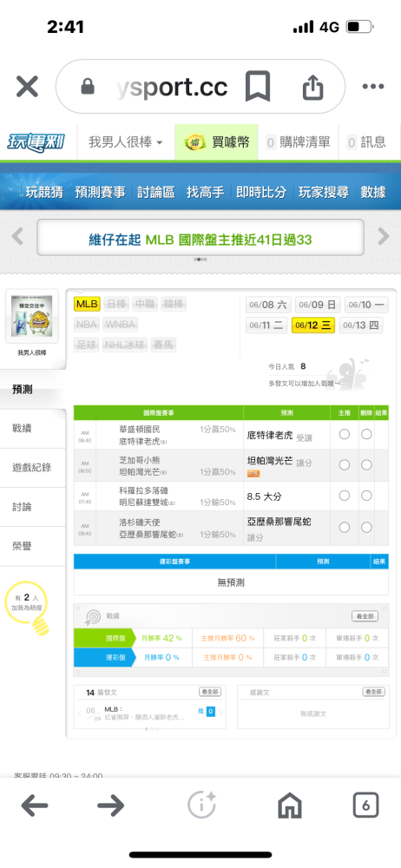Screen dimensions: 401x868
Task: Show the previous post with left chevron
Action: 79,713
